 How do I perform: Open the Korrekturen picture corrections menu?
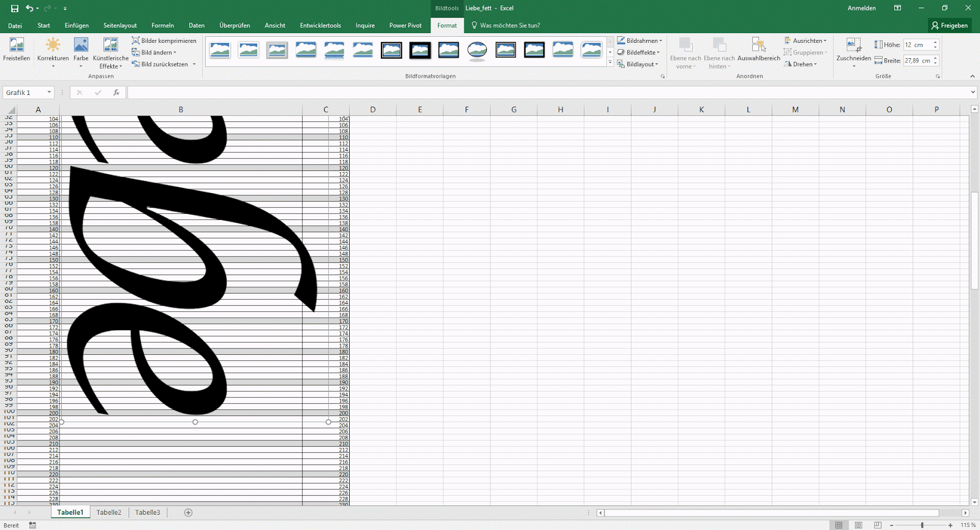[x=53, y=53]
